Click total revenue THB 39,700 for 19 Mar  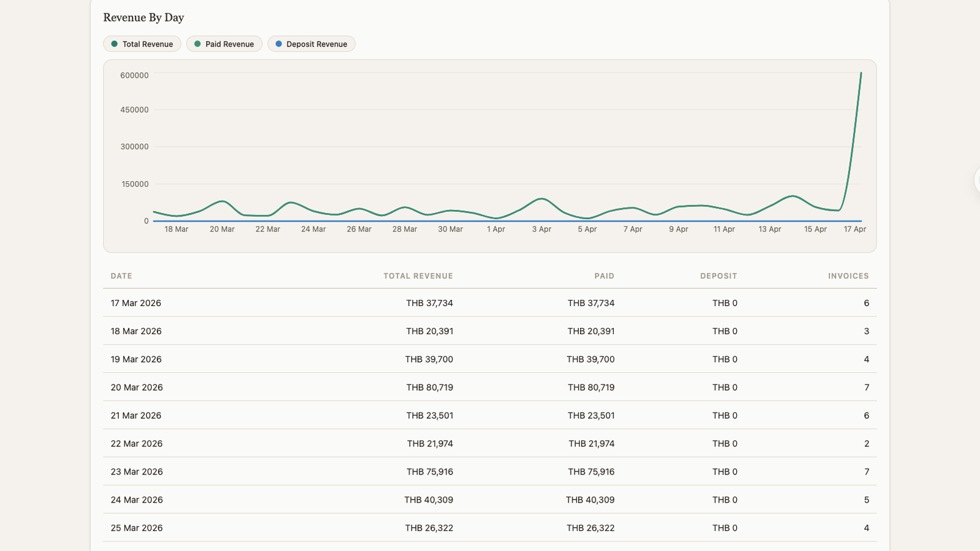[x=429, y=359]
